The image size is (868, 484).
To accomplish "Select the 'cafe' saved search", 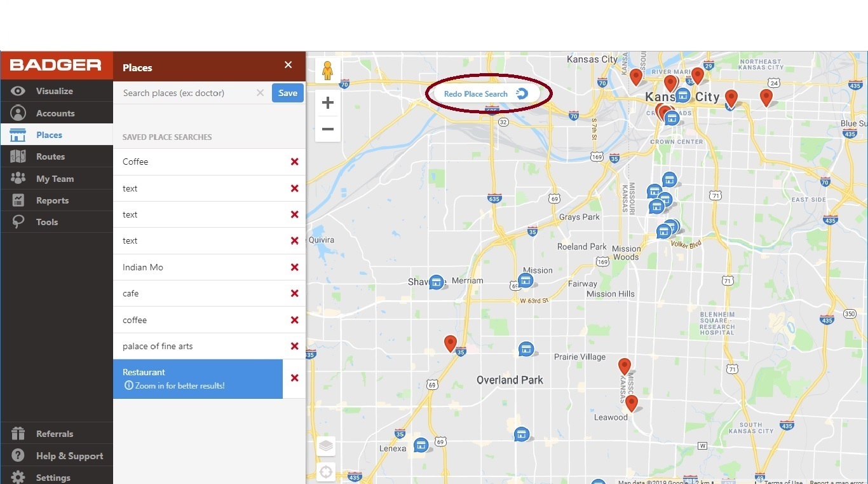I will coord(198,293).
